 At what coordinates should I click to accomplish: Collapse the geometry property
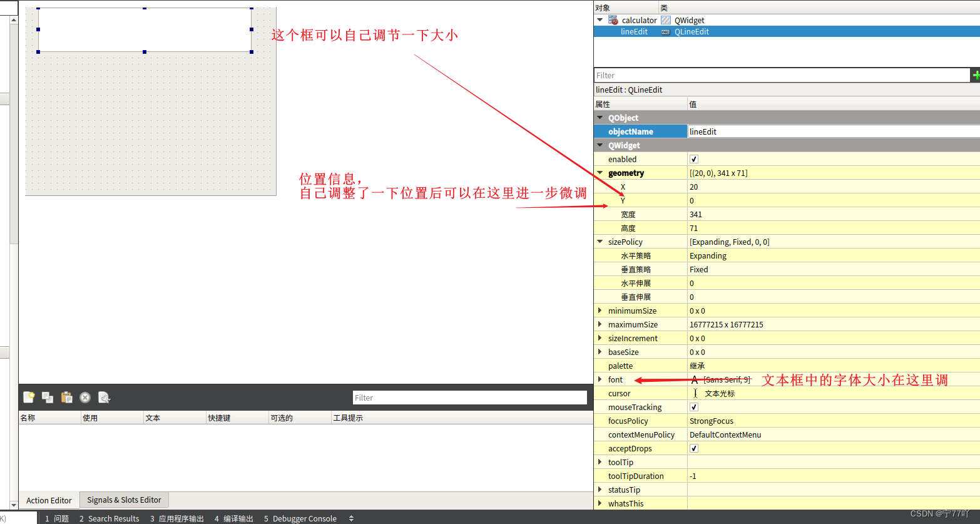point(600,173)
